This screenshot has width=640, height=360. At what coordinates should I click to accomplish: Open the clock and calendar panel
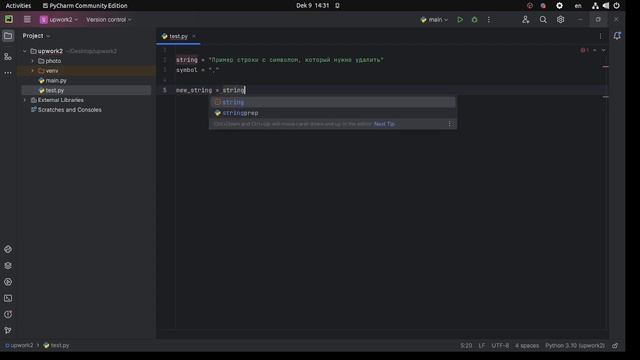pyautogui.click(x=313, y=6)
